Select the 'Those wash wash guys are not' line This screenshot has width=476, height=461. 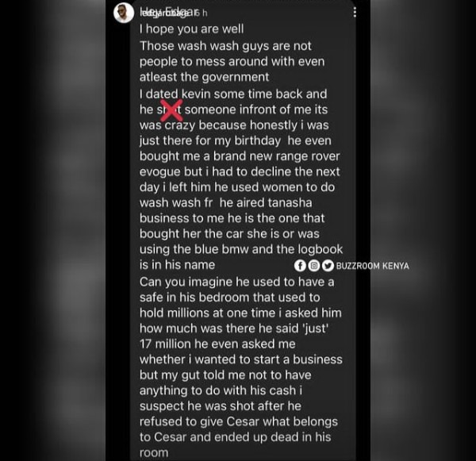pyautogui.click(x=225, y=46)
